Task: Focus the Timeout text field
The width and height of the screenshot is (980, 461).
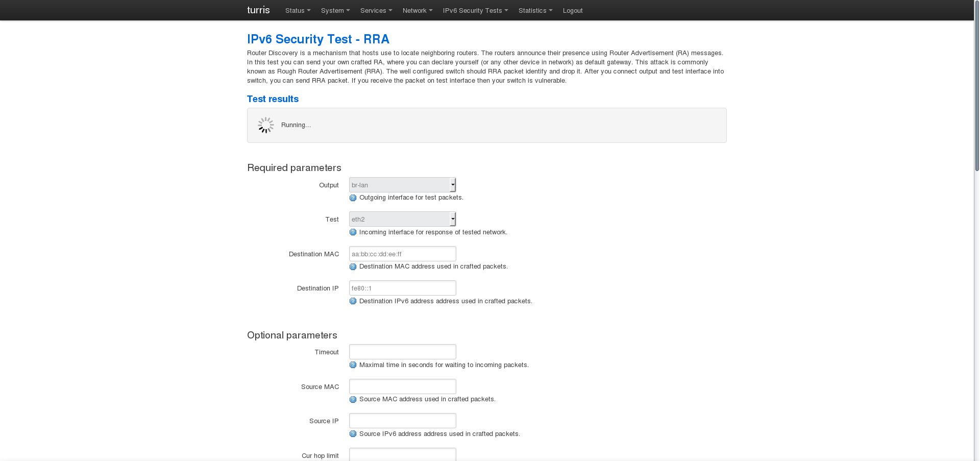Action: pos(402,352)
